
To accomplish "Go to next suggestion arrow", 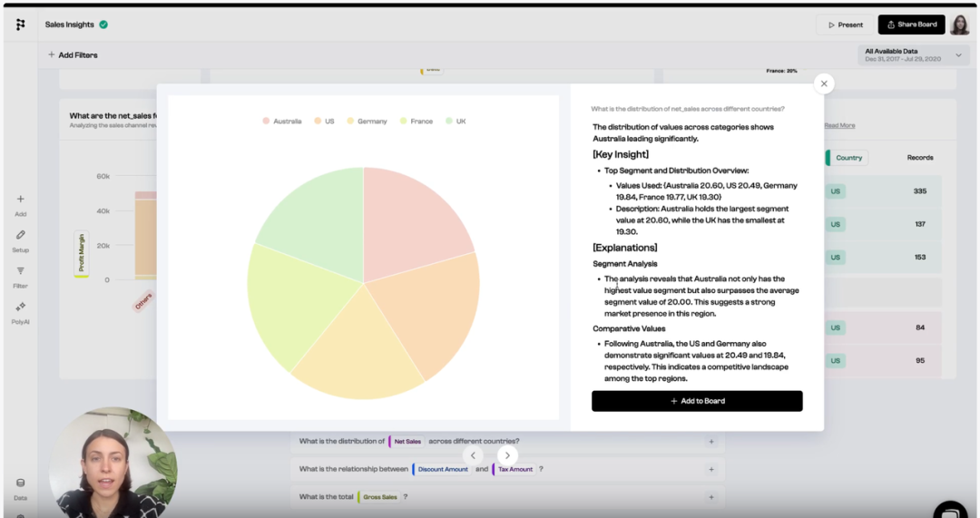I will (x=508, y=455).
